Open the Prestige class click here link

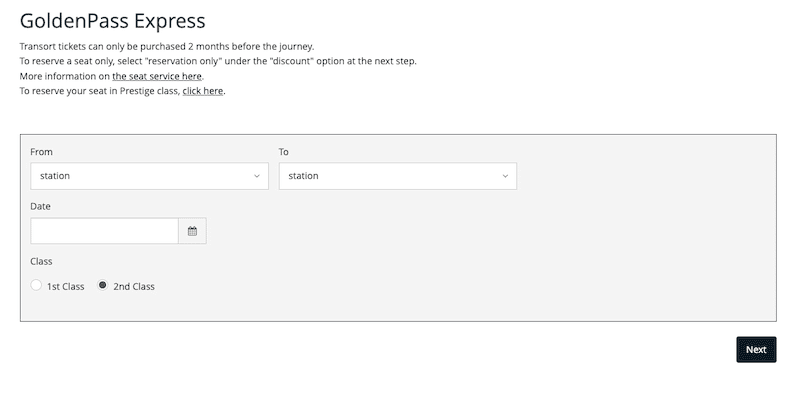click(x=203, y=91)
